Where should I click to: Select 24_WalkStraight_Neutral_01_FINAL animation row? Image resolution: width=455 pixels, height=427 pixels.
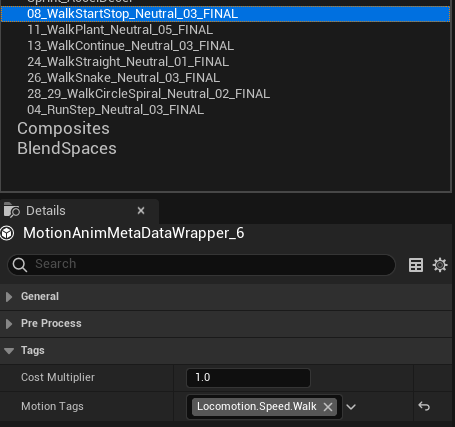225,62
